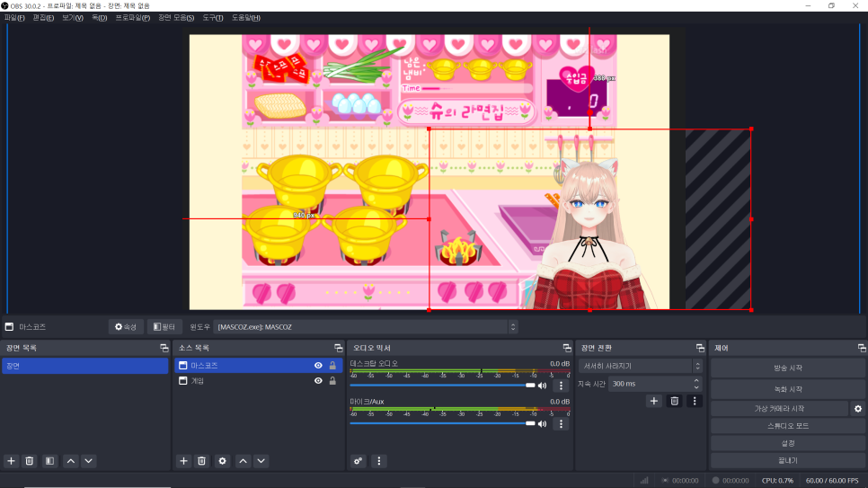Open 보기 menu
868x488 pixels.
click(73, 18)
